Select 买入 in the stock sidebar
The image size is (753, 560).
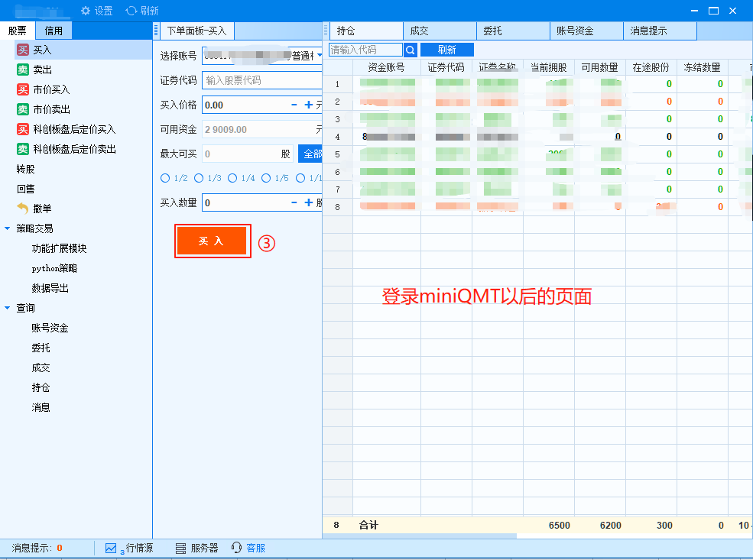click(46, 48)
